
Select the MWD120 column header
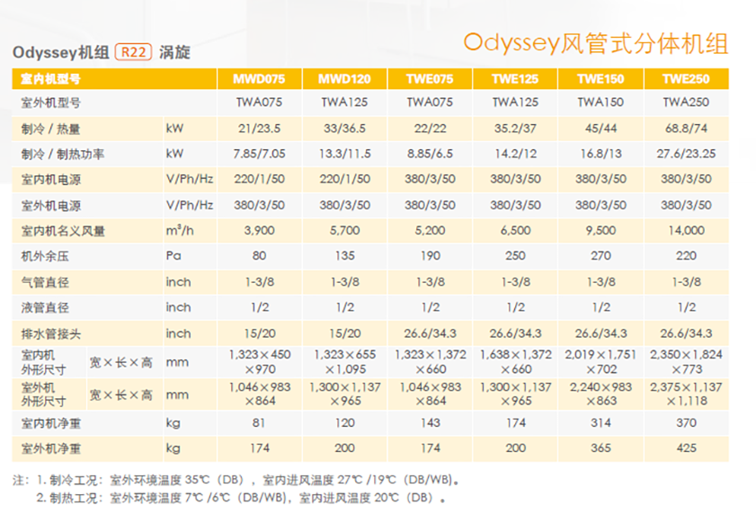[345, 78]
